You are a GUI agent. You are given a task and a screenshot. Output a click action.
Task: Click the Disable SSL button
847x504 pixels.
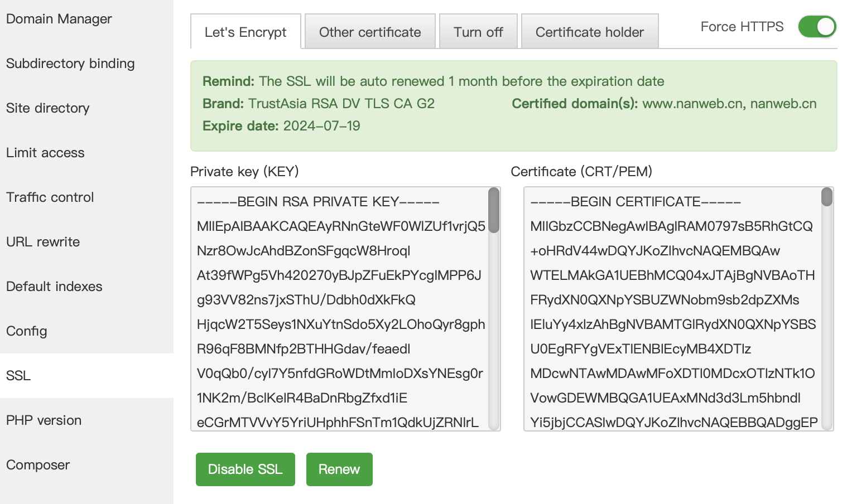pyautogui.click(x=245, y=469)
